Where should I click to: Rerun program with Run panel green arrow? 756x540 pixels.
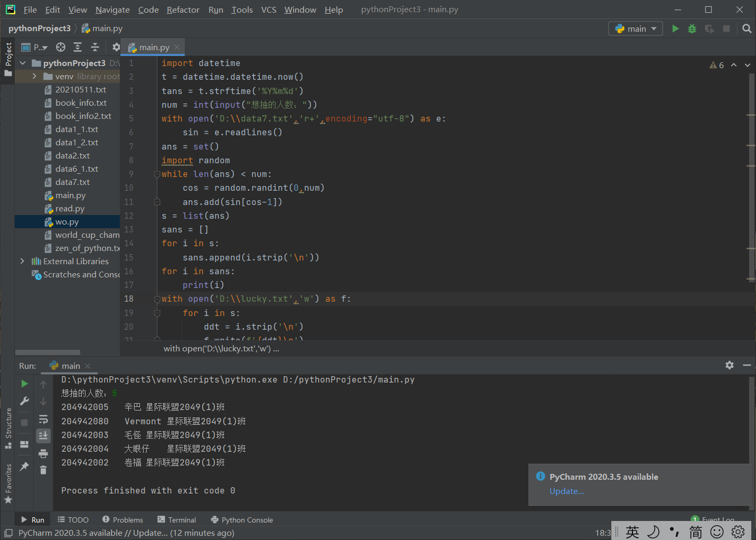pos(24,384)
